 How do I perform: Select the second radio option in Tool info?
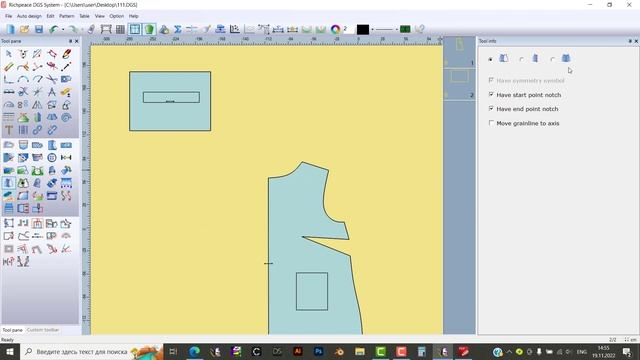tap(521, 59)
